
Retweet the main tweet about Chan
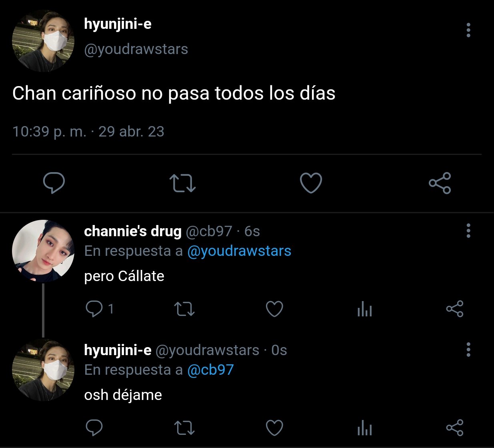pyautogui.click(x=182, y=183)
